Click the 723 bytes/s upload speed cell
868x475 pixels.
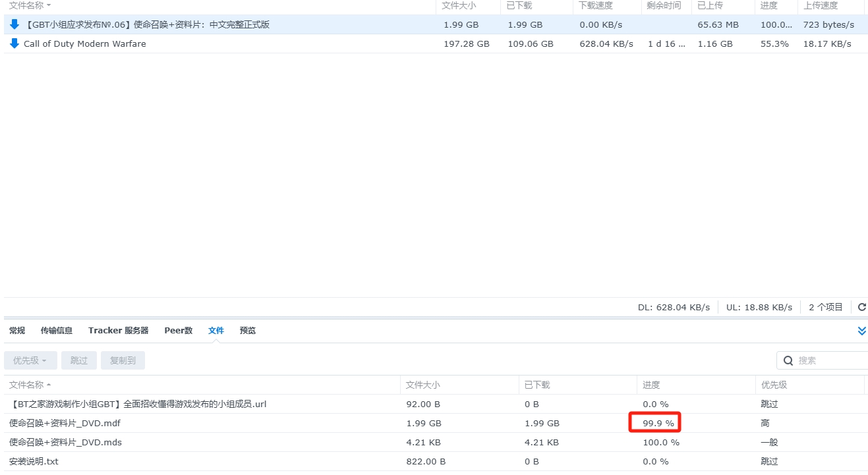[x=828, y=24]
